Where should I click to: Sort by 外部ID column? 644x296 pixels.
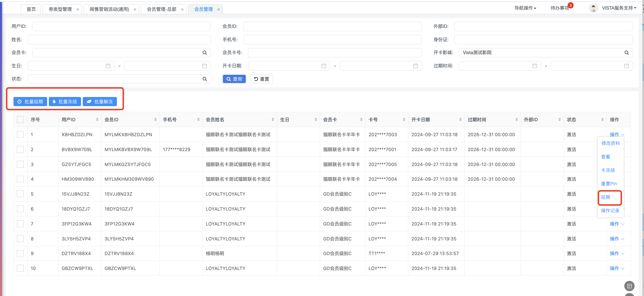point(560,120)
